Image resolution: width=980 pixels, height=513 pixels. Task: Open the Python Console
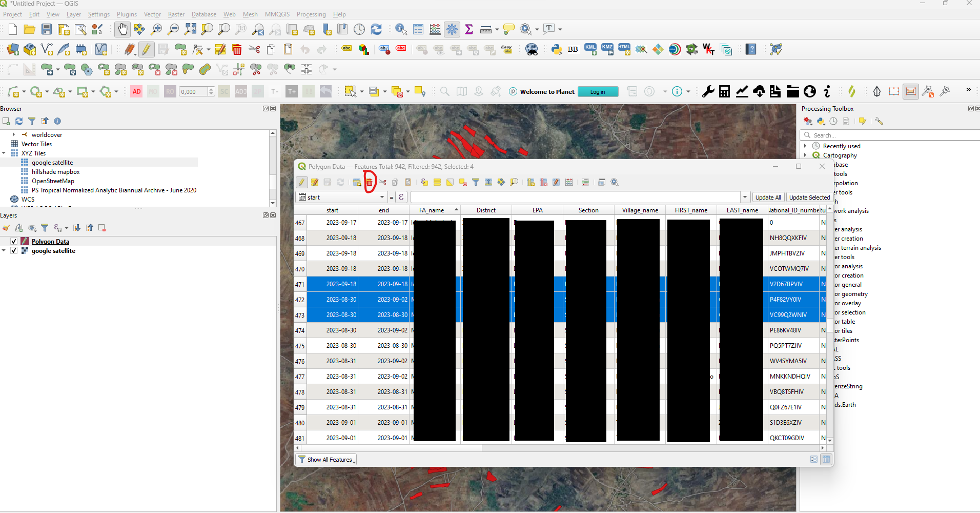tap(556, 50)
